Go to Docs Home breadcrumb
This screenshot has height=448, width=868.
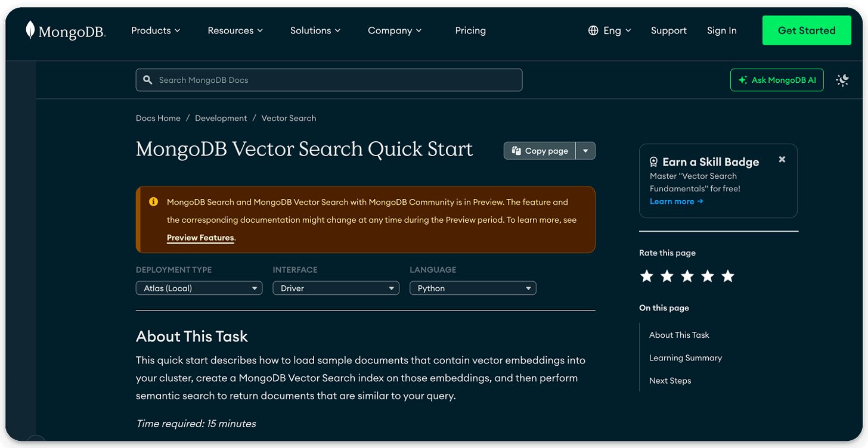pyautogui.click(x=158, y=118)
